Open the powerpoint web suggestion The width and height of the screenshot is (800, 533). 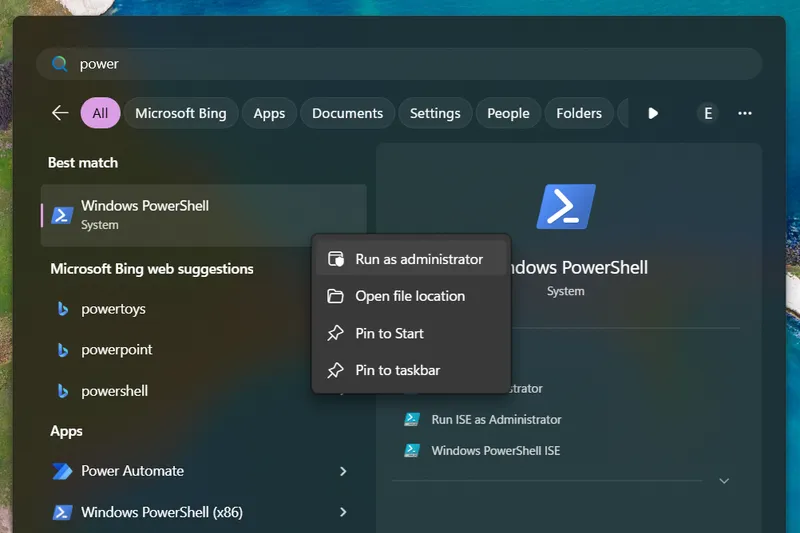117,350
